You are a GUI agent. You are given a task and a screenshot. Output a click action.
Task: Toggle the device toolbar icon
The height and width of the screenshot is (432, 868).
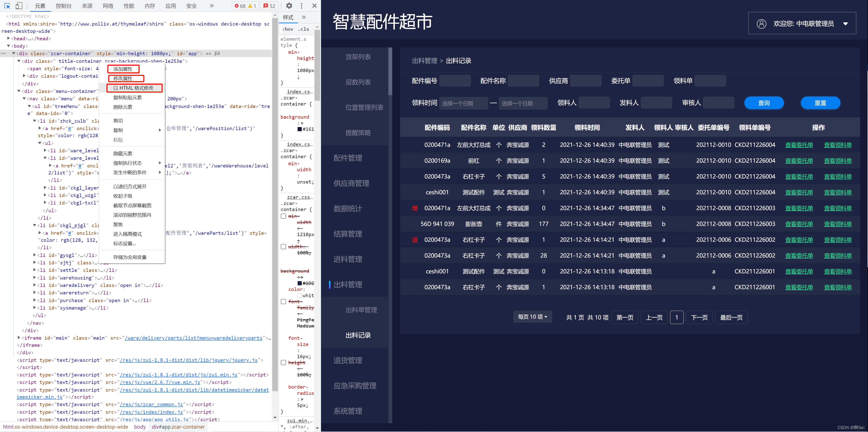click(x=19, y=6)
